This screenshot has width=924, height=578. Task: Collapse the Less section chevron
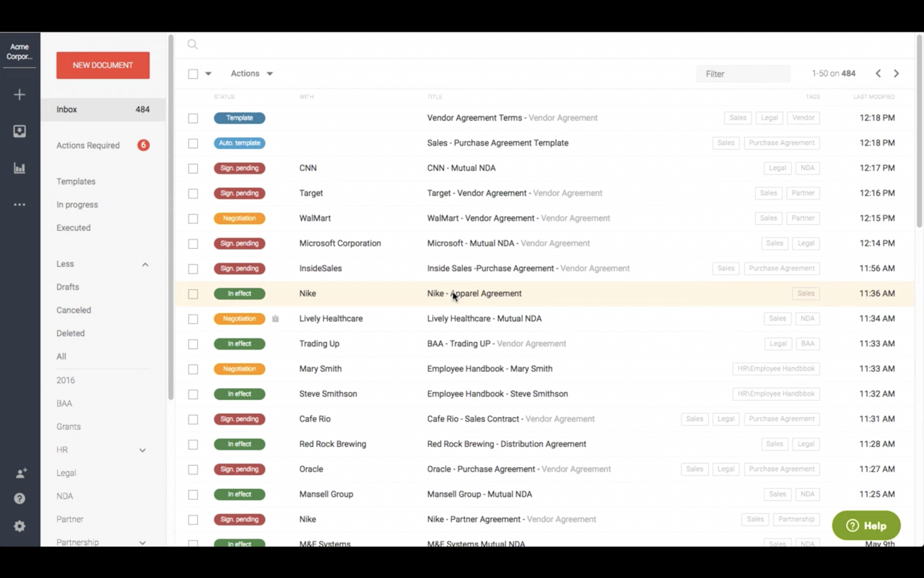(x=145, y=265)
